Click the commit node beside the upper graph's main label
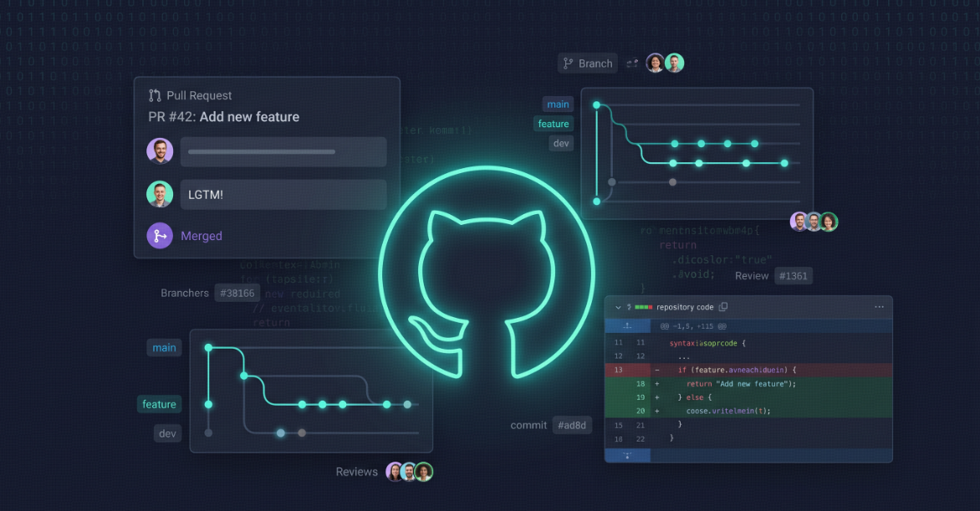 596,105
